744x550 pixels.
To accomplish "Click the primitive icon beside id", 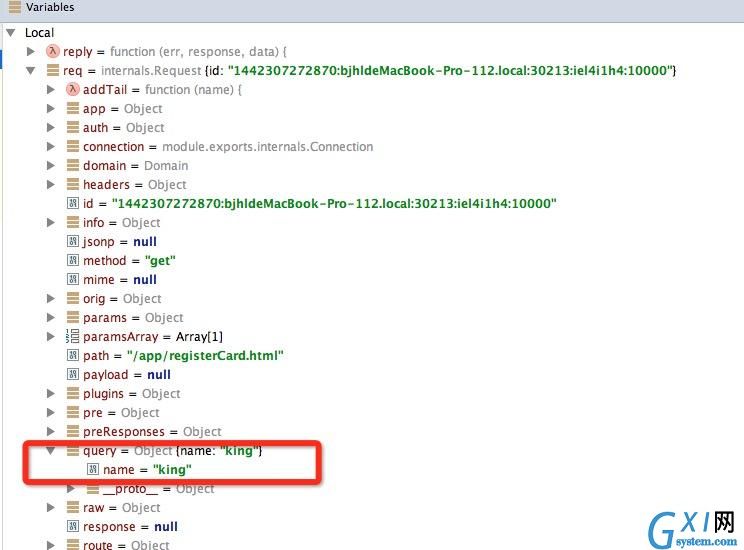I will point(73,203).
